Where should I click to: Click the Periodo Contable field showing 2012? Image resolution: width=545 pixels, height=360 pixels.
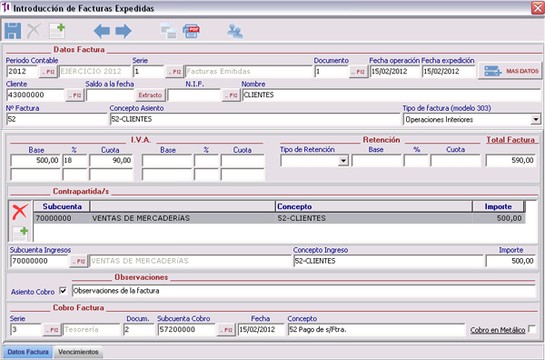(22, 72)
